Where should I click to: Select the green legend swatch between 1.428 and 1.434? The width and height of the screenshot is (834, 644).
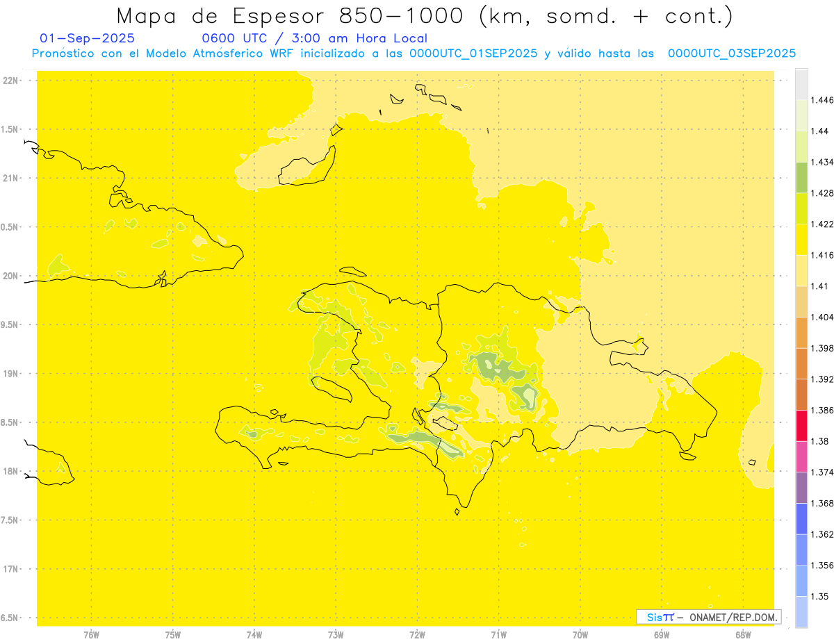pyautogui.click(x=801, y=177)
